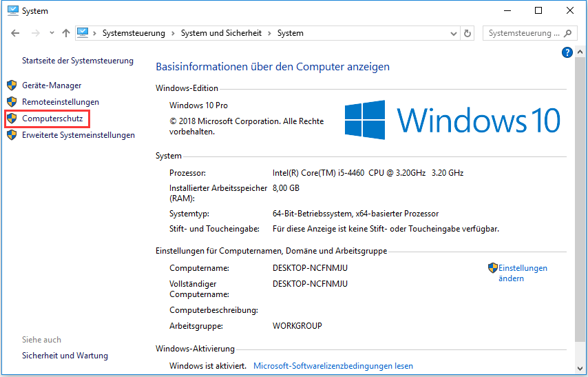The image size is (588, 377).
Task: Click shield icon beside Remoteeinstellungen
Action: (x=12, y=102)
